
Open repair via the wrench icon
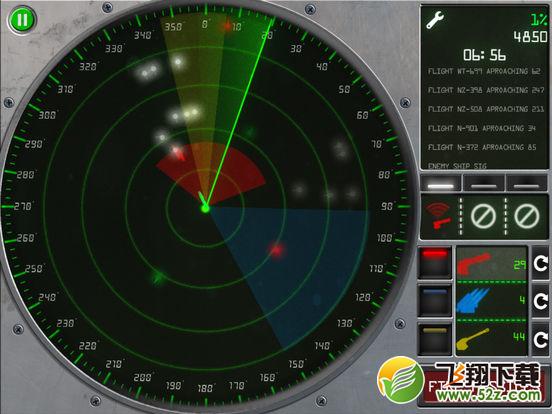coord(435,19)
